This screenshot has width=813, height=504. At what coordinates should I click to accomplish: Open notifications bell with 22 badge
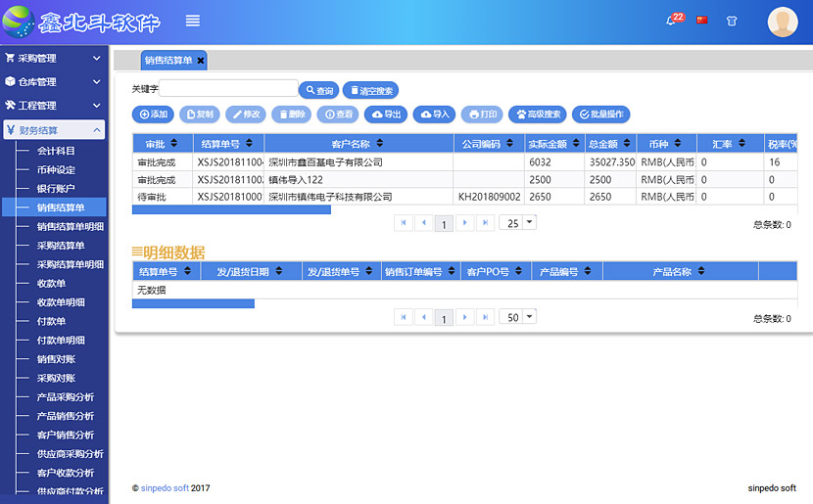(x=675, y=20)
